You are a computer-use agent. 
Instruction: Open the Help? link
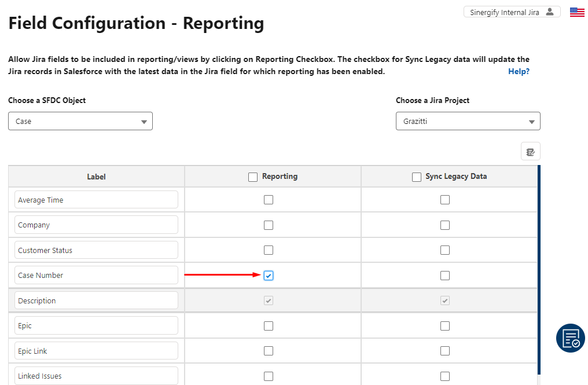pos(519,71)
